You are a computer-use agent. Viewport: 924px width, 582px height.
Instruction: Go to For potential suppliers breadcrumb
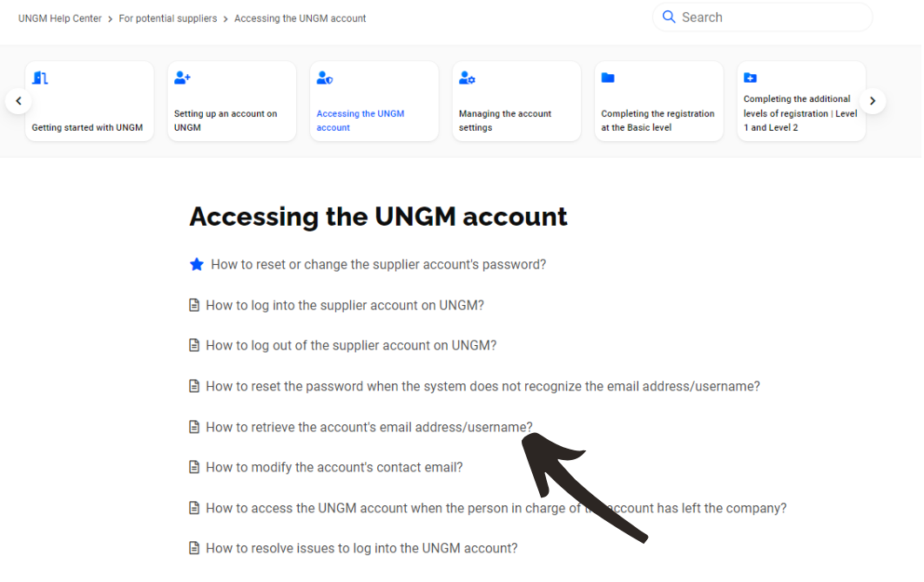[168, 18]
